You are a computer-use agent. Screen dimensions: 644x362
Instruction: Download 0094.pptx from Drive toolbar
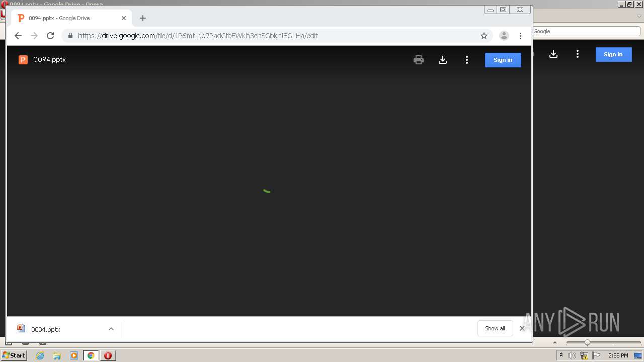click(x=443, y=60)
